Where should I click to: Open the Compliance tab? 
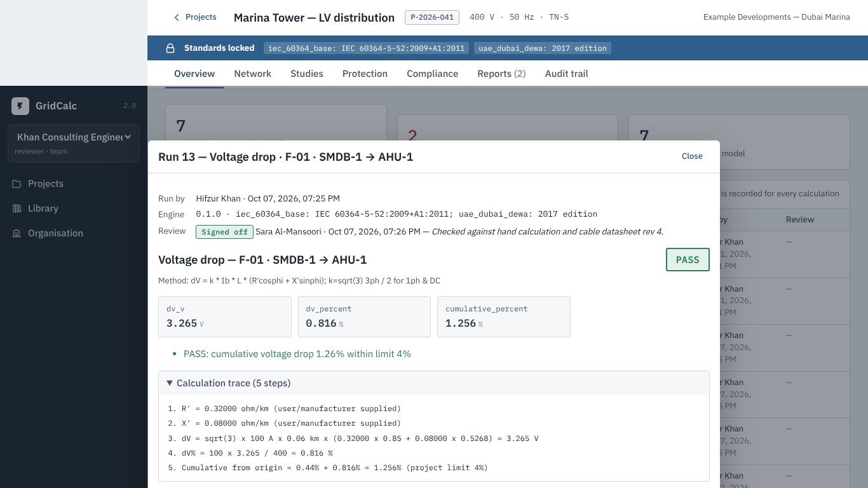click(433, 74)
